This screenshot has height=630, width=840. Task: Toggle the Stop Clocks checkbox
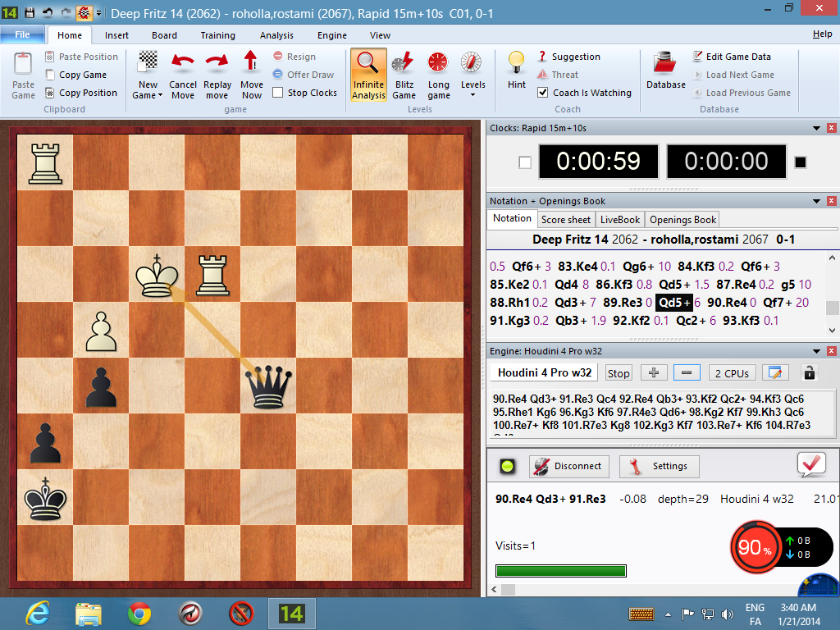pyautogui.click(x=277, y=93)
